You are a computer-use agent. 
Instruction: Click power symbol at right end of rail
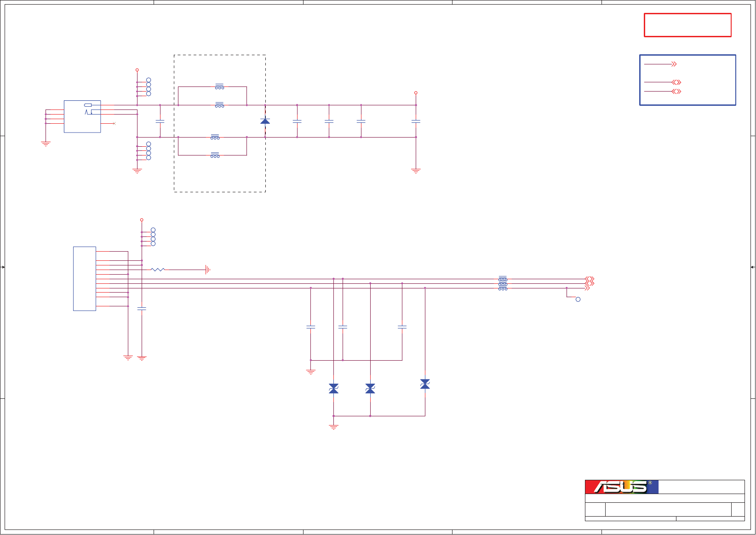(x=416, y=93)
